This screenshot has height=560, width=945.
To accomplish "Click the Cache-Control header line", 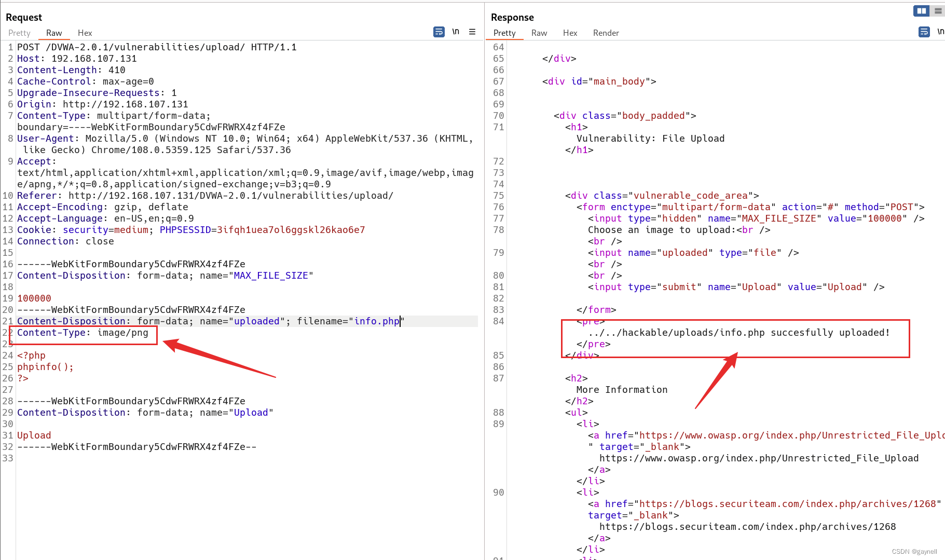I will [x=86, y=81].
